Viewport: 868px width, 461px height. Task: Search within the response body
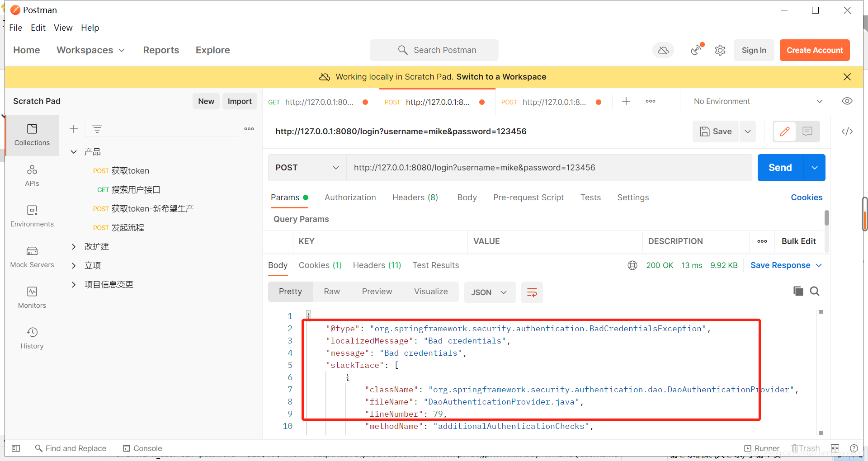point(815,291)
